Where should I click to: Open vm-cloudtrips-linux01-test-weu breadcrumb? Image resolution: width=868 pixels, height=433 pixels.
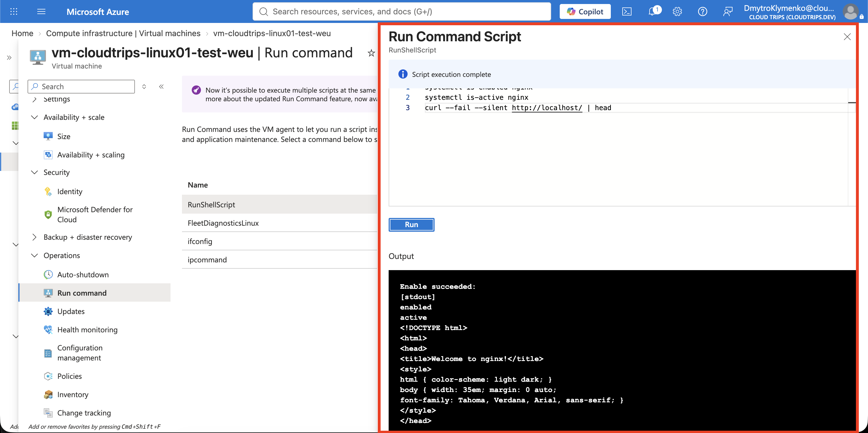(272, 33)
